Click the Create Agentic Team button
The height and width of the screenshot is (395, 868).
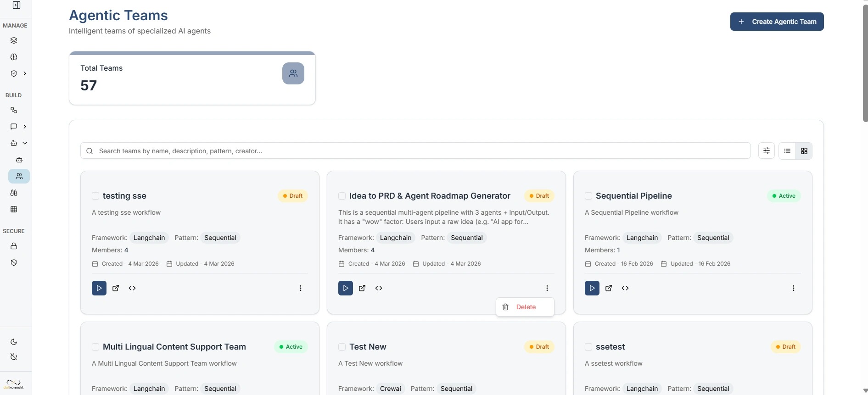pyautogui.click(x=777, y=22)
